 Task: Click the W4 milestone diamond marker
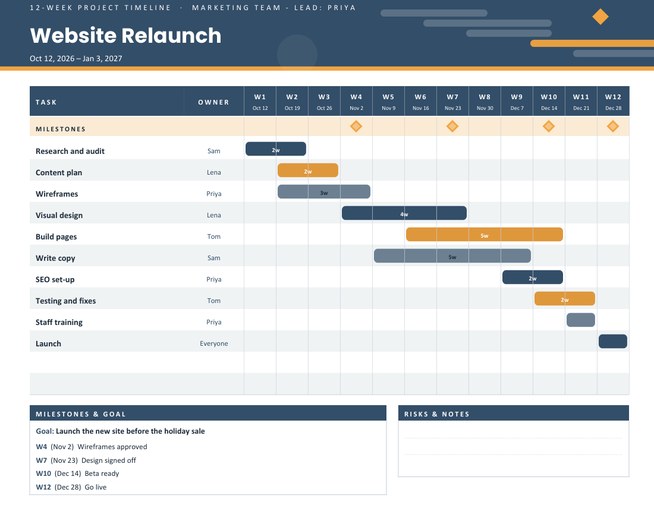[x=356, y=126]
